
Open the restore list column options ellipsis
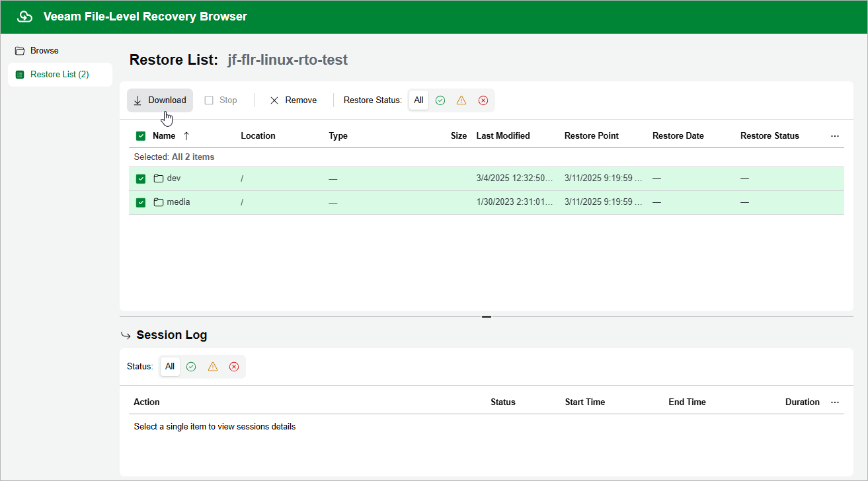(x=834, y=135)
